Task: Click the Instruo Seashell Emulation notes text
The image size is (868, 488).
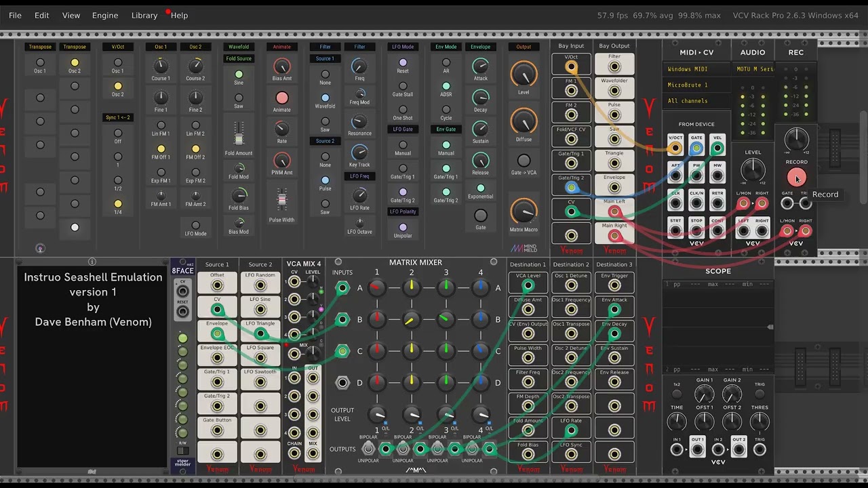Action: tap(93, 299)
